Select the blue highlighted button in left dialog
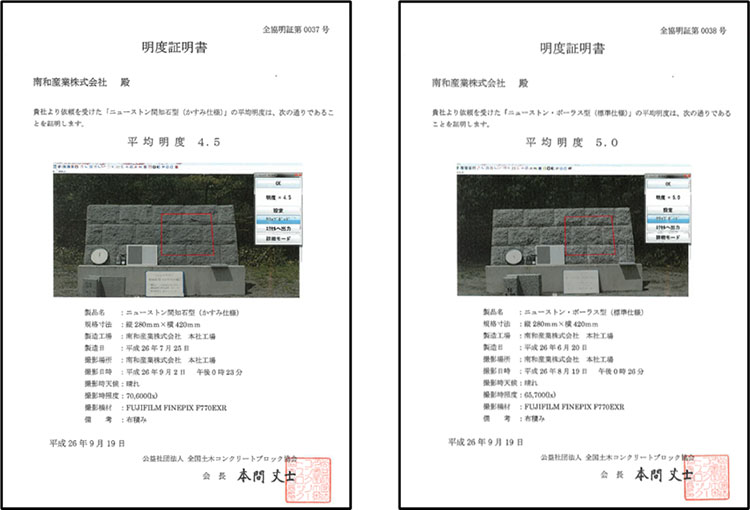Screen dimensions: 750x510 [x=278, y=220]
